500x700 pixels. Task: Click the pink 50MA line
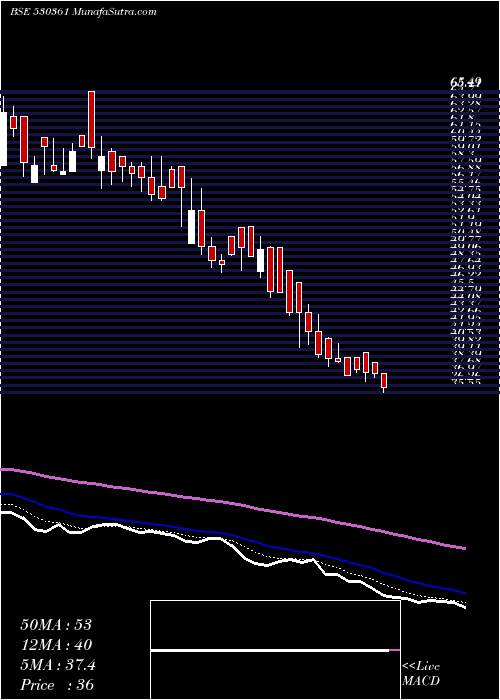pyautogui.click(x=232, y=503)
